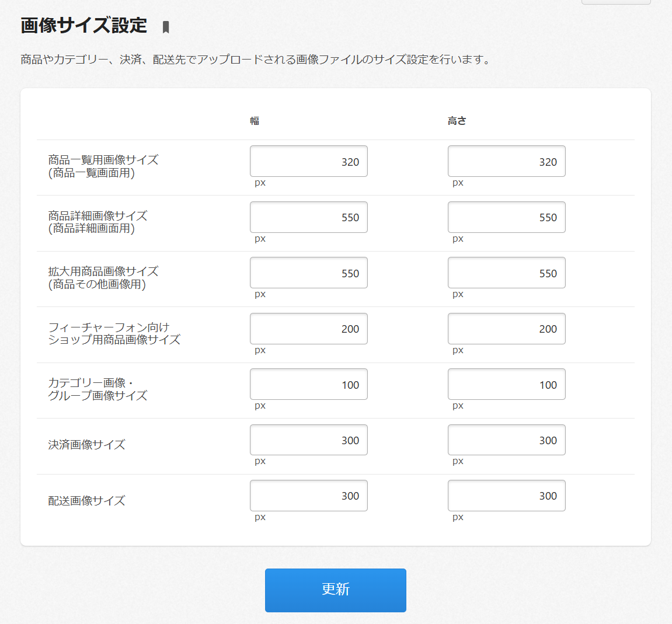Focus the 拡大用商品画像サイズ width box
This screenshot has height=624, width=672.
308,273
